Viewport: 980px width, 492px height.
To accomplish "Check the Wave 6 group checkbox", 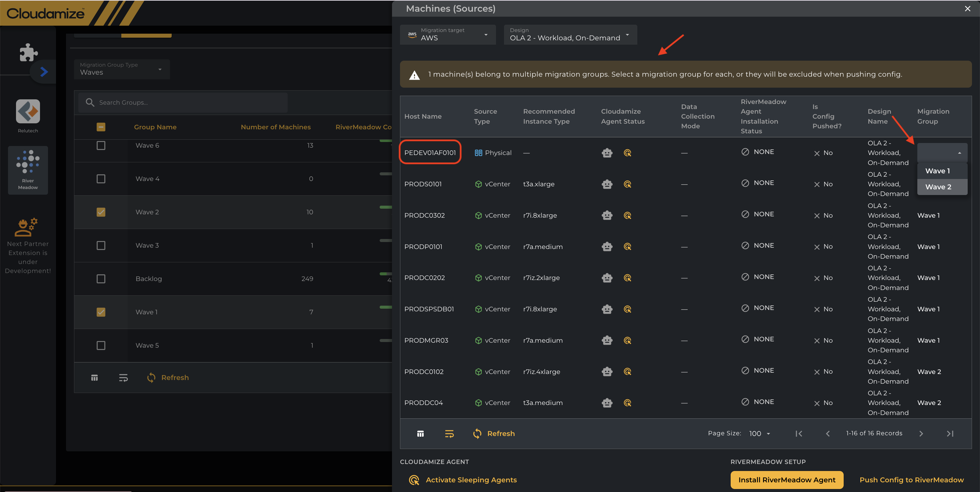I will (101, 145).
